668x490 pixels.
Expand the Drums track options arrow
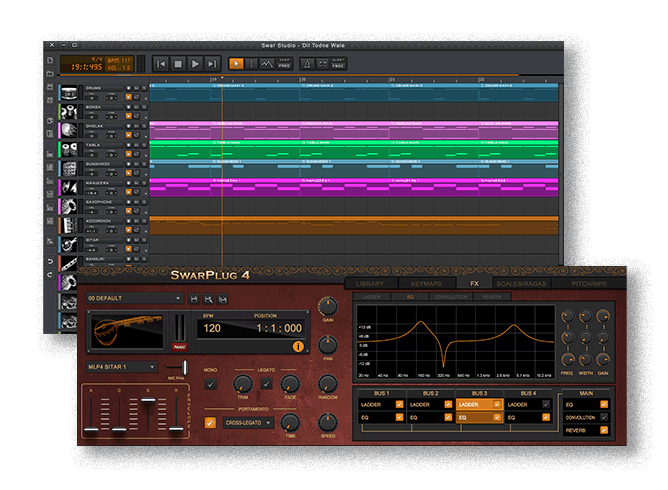[x=145, y=98]
